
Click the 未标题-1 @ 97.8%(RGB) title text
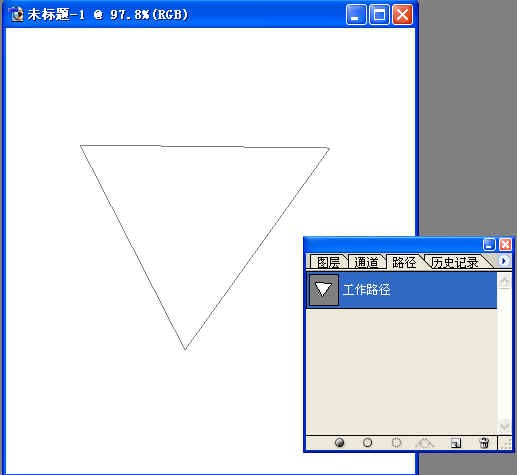108,15
